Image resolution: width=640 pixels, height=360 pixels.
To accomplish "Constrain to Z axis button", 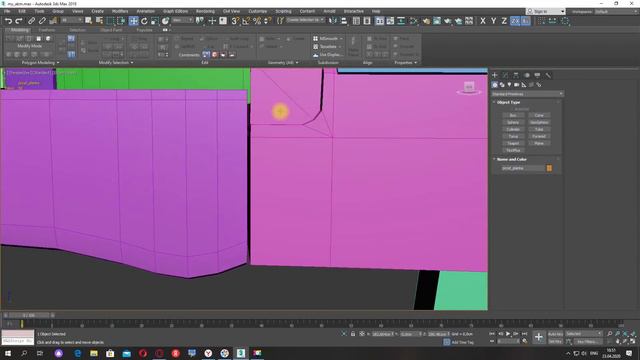I will coord(504,21).
